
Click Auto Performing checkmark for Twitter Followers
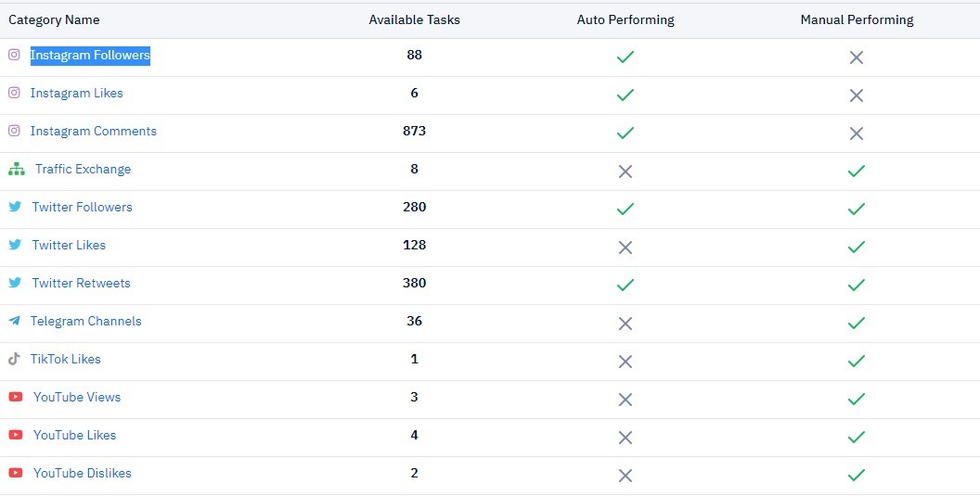coord(625,209)
